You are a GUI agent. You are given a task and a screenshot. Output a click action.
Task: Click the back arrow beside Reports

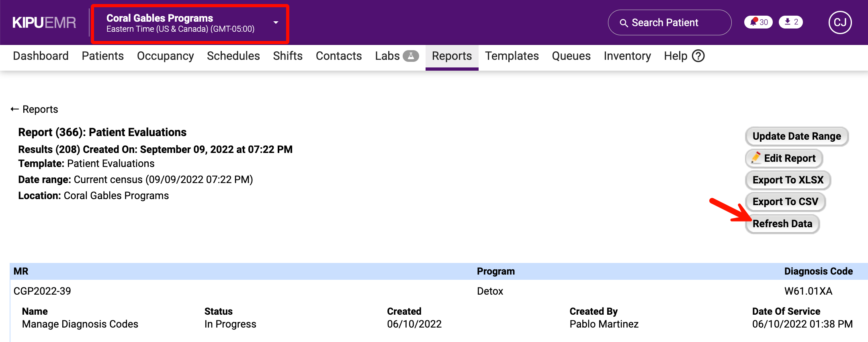15,109
